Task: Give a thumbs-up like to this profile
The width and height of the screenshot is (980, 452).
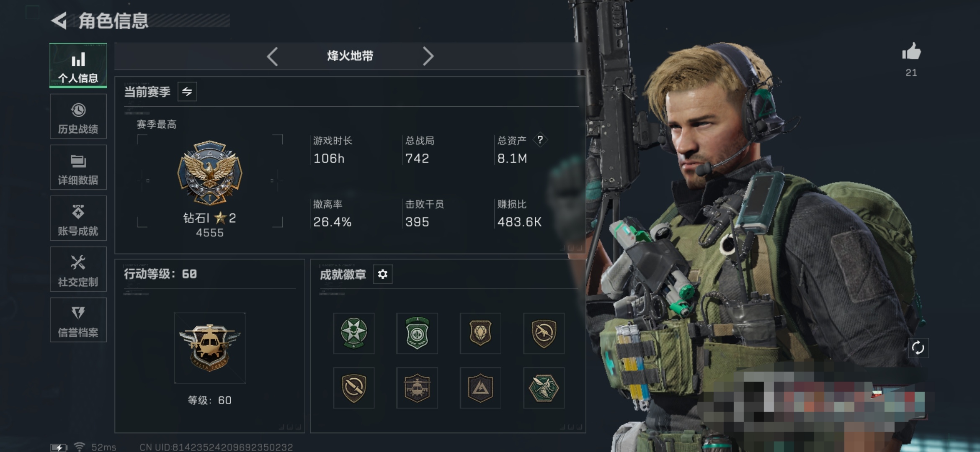Action: [911, 51]
